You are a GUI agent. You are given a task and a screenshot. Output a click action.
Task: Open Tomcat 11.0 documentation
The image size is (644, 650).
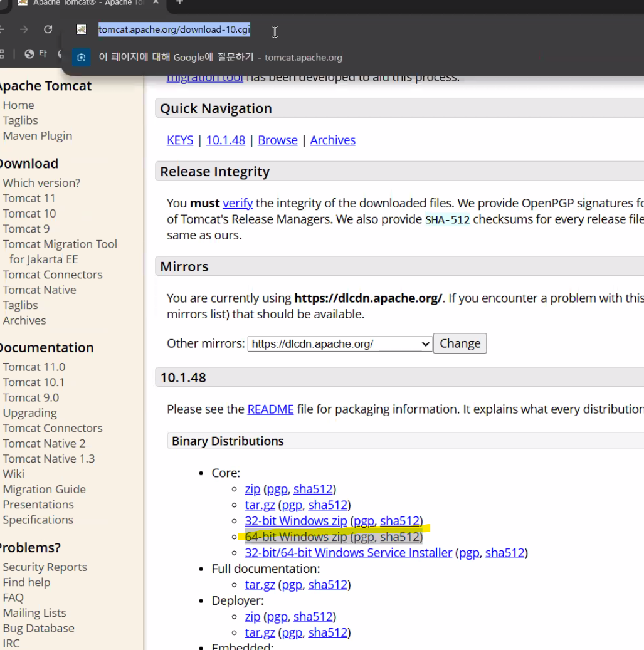click(34, 367)
